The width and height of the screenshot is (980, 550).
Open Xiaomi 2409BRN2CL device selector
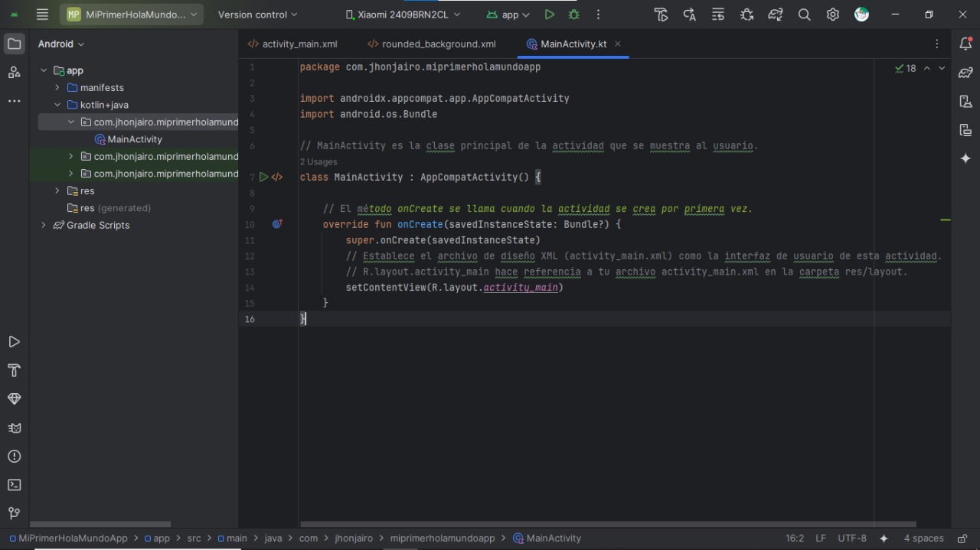[x=403, y=15]
